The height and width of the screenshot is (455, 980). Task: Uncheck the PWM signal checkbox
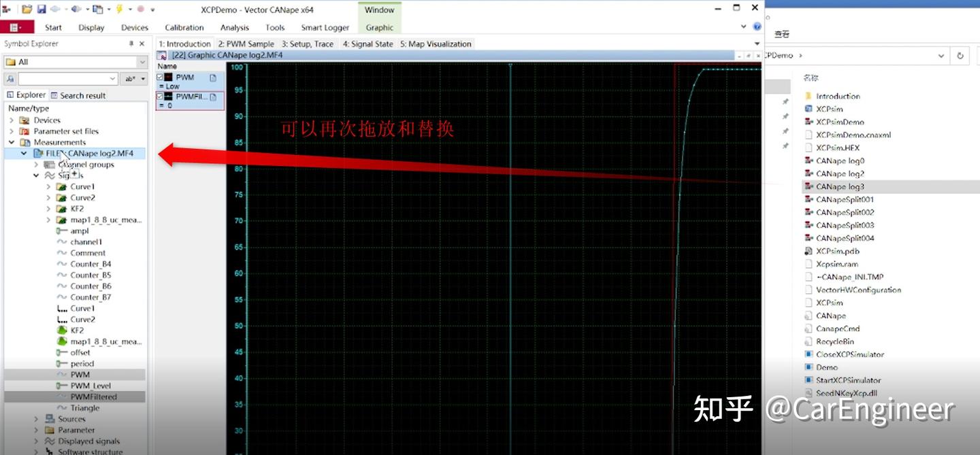(x=161, y=77)
